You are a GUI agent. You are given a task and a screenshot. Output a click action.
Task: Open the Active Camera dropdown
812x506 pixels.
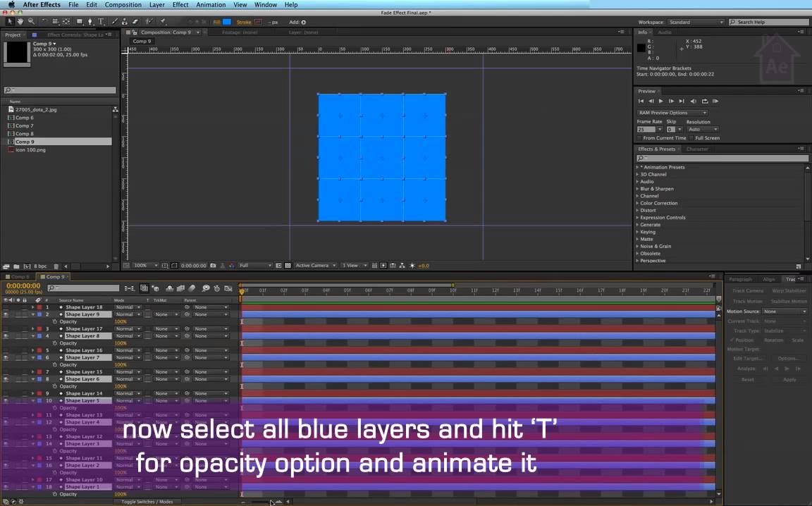(315, 266)
